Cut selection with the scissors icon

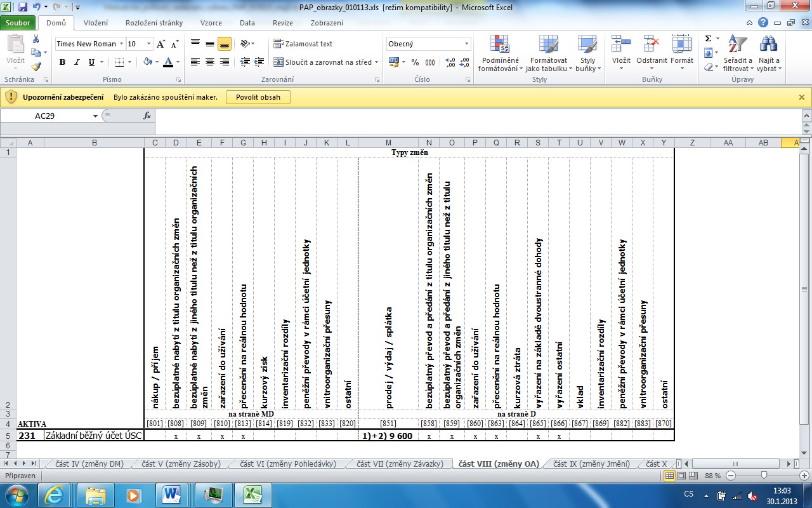(36, 39)
